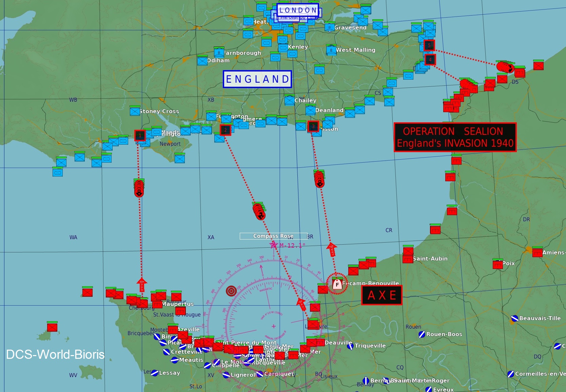The width and height of the screenshot is (566, 392).
Task: Select red ship group on western route
Action: 139,188
